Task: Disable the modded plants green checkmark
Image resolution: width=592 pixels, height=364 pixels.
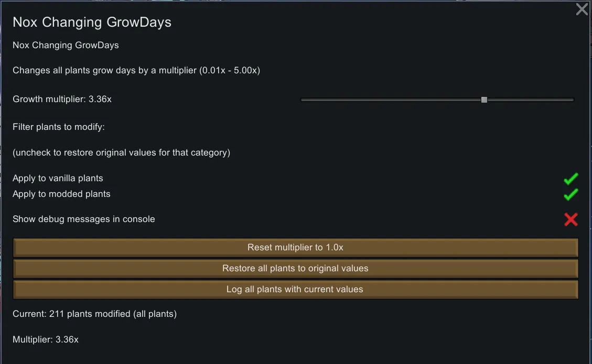Action: (x=571, y=194)
